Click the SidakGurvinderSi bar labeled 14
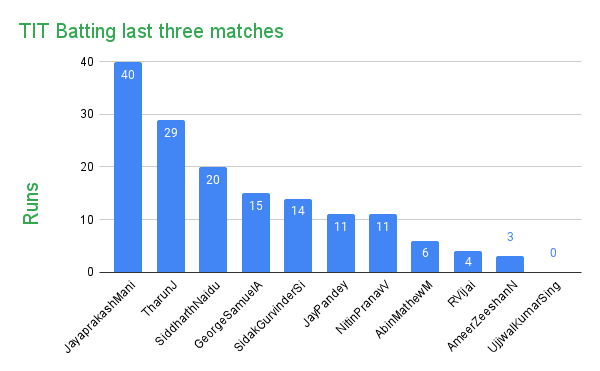Screen dimensions: 600x371 coord(298,236)
